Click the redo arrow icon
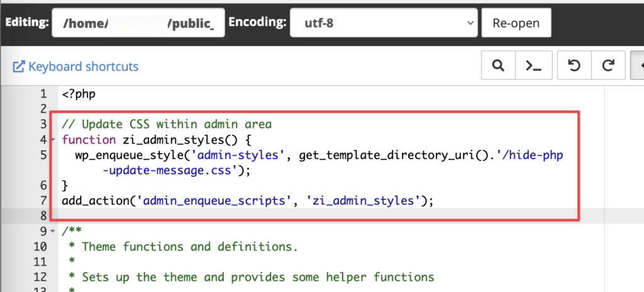The image size is (644, 292). [x=608, y=65]
